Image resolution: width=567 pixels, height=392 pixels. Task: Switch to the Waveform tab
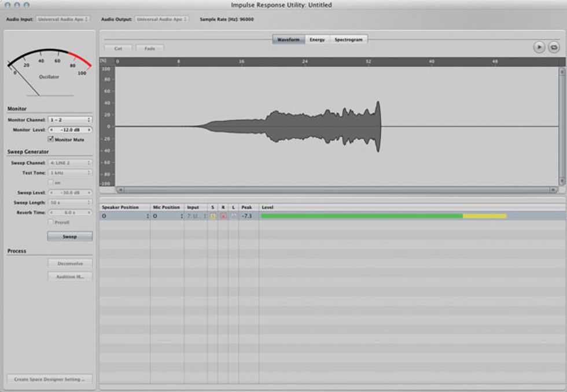click(289, 40)
